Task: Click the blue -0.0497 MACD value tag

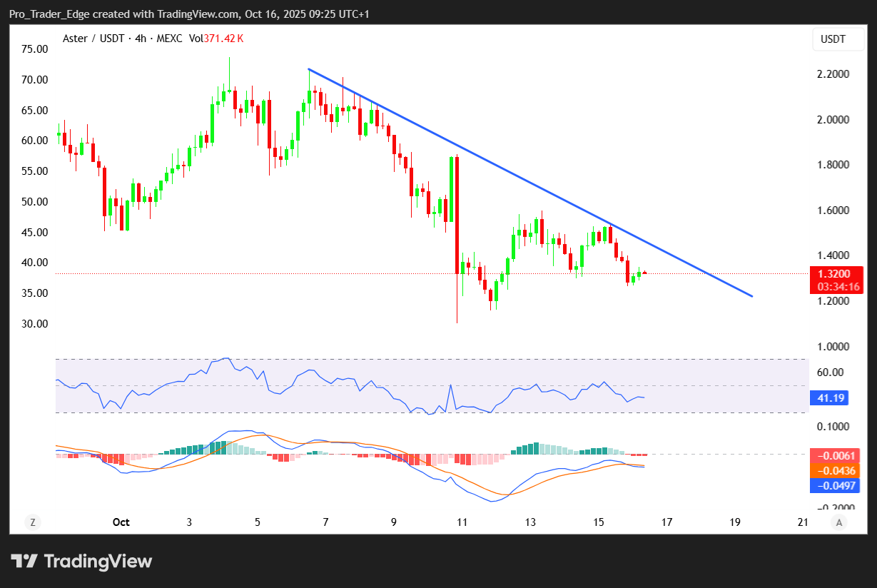Action: pyautogui.click(x=834, y=486)
